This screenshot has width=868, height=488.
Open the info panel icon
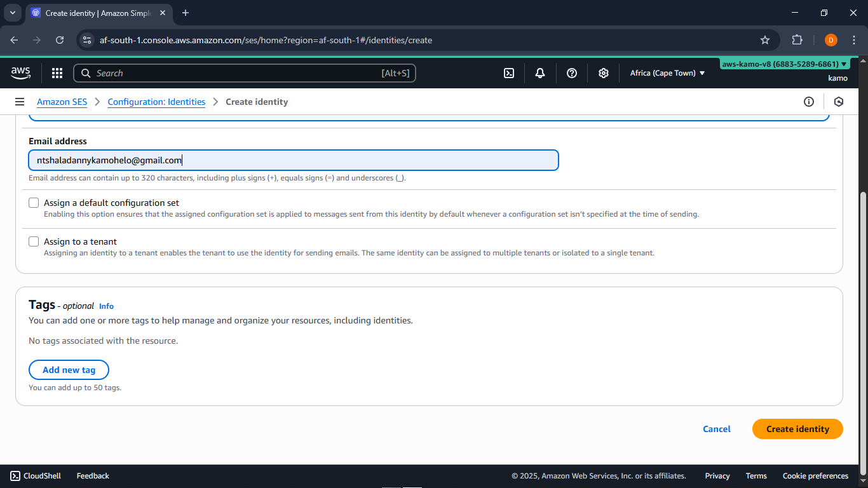(809, 102)
